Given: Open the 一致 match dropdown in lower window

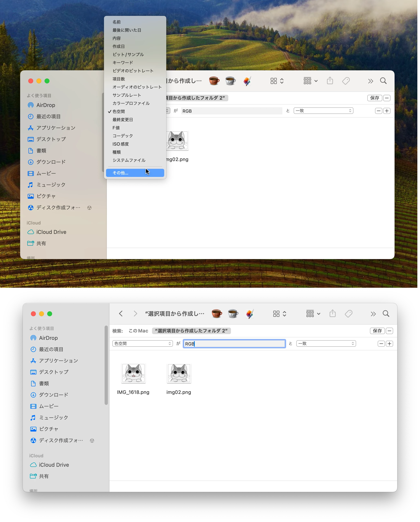Looking at the screenshot, I should (x=326, y=344).
